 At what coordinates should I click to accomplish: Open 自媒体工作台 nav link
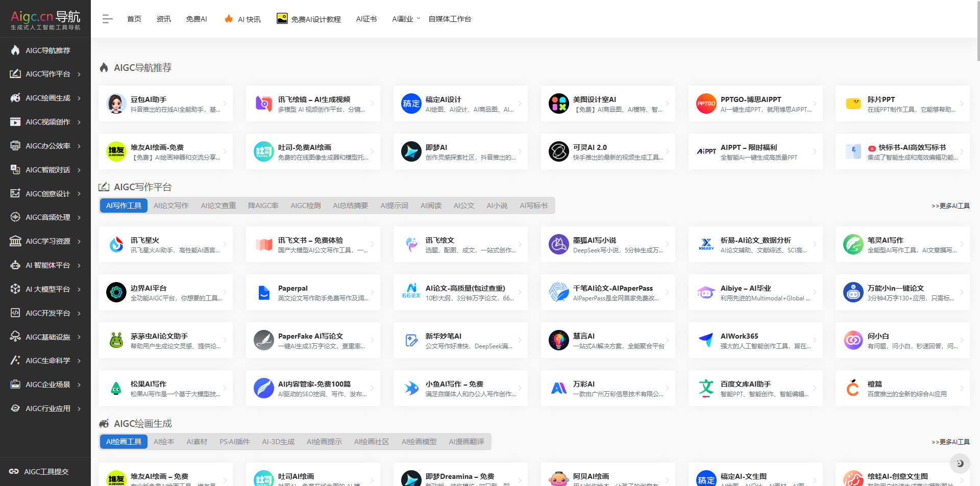pos(450,19)
